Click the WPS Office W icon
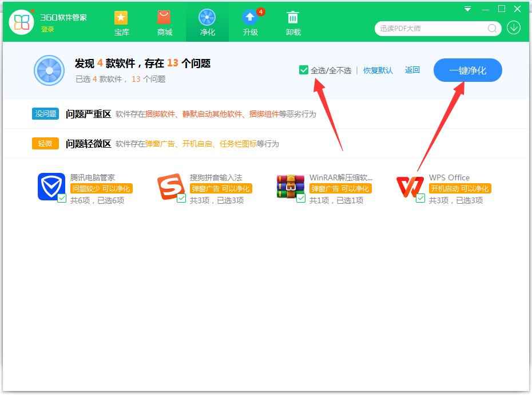The image size is (532, 395). [x=410, y=187]
